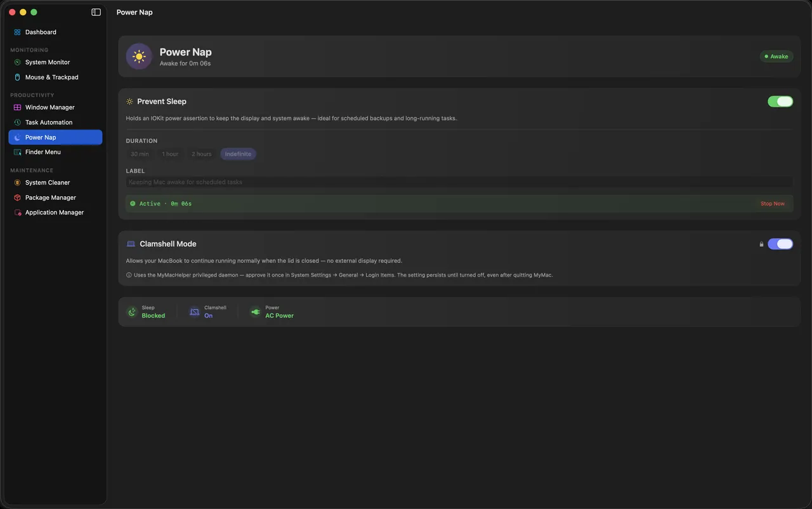Open Window Manager in sidebar
The width and height of the screenshot is (812, 509).
coord(55,107)
